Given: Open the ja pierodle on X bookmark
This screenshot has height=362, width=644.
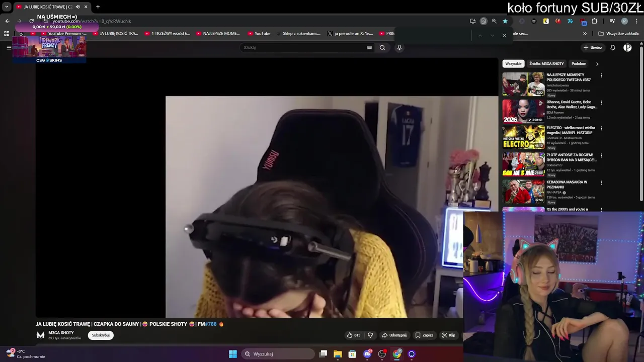Looking at the screenshot, I should (350, 34).
